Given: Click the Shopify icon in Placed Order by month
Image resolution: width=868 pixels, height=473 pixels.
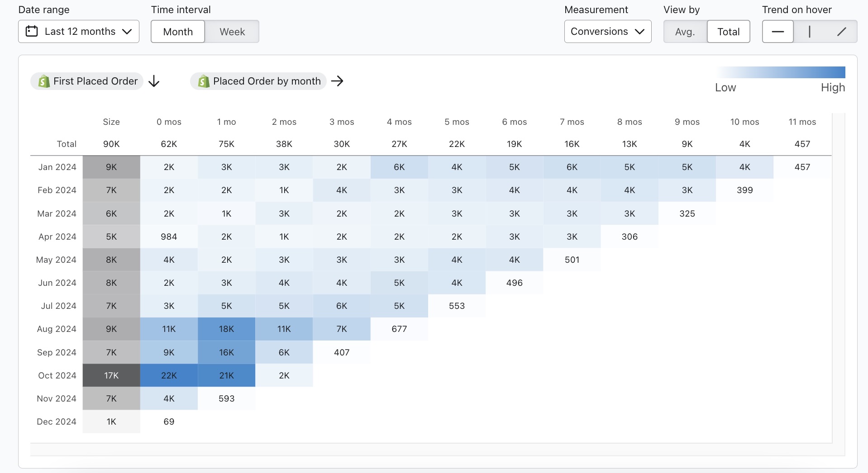Looking at the screenshot, I should click(x=204, y=81).
